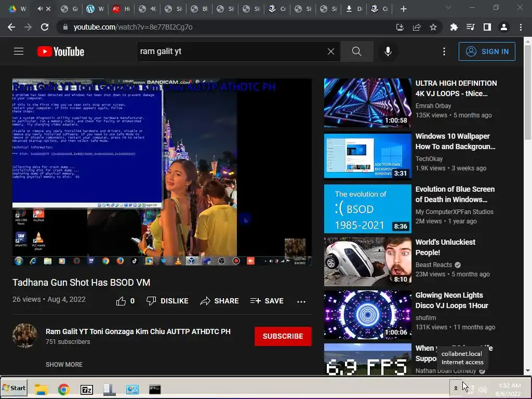
Task: Reload the page
Action: coord(45,27)
